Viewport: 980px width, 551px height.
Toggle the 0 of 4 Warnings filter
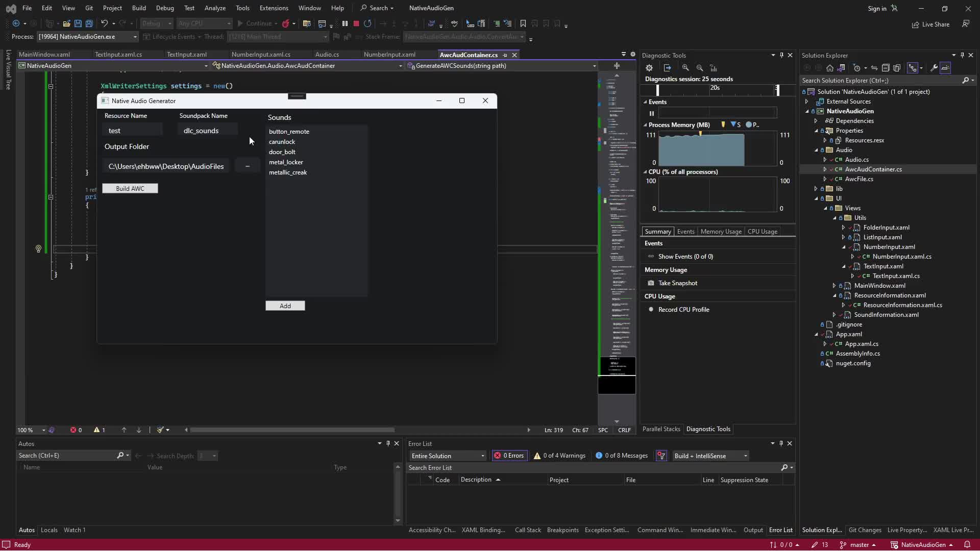(x=559, y=456)
